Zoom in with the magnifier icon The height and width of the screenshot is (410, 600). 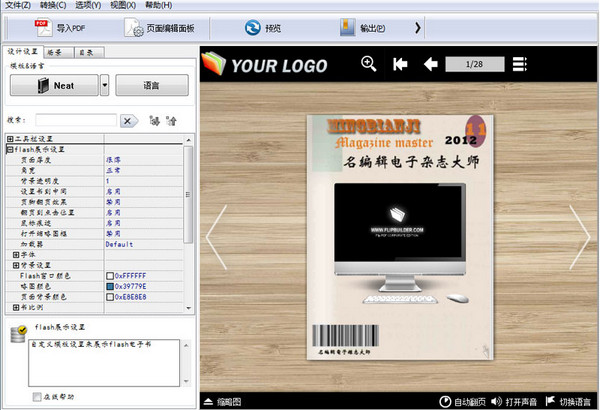pyautogui.click(x=368, y=64)
